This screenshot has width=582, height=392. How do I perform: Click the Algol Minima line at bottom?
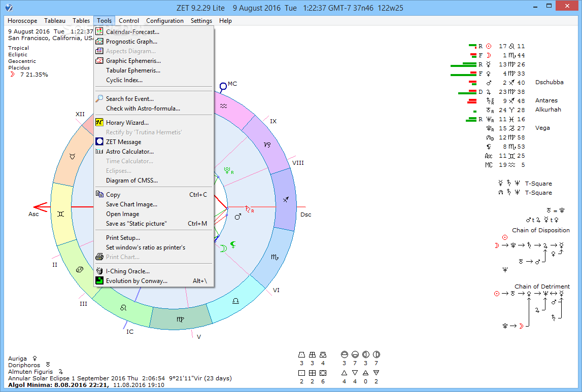point(86,385)
